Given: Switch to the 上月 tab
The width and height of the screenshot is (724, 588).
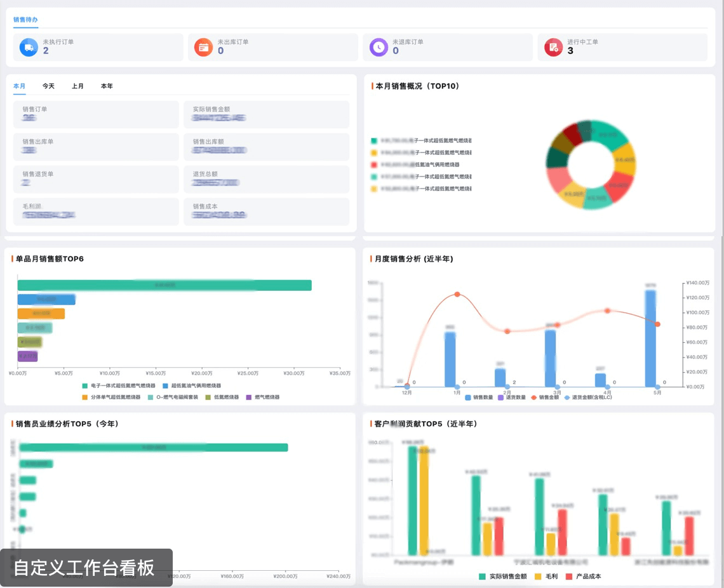Looking at the screenshot, I should 77,86.
